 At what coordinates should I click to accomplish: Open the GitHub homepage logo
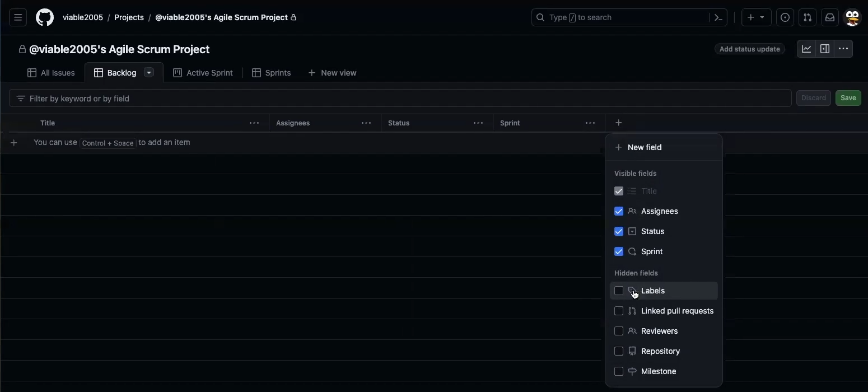[x=45, y=17]
